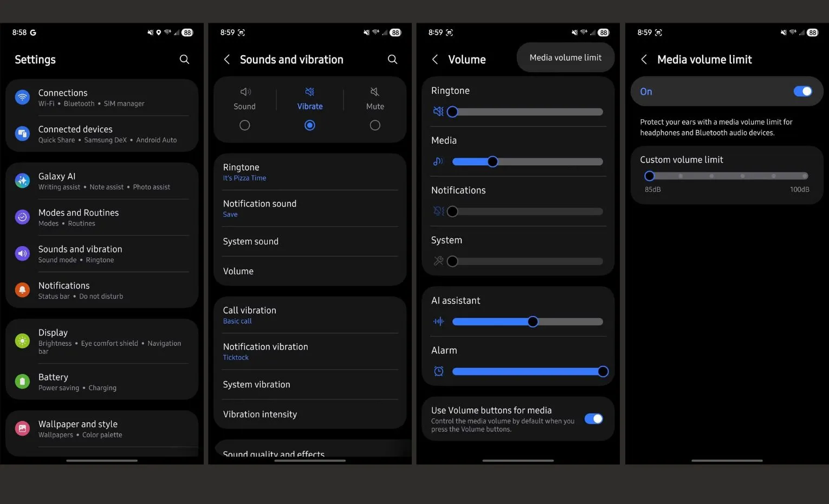Image resolution: width=829 pixels, height=504 pixels.
Task: Tap the Alarm clock icon beside slider
Action: (439, 371)
